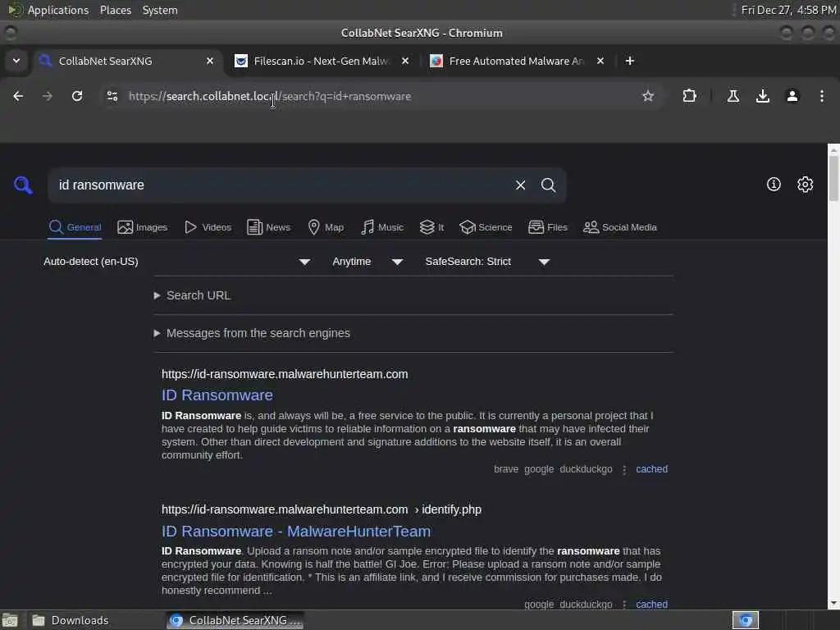The height and width of the screenshot is (630, 840).
Task: Open a new tab with plus button
Action: (629, 61)
